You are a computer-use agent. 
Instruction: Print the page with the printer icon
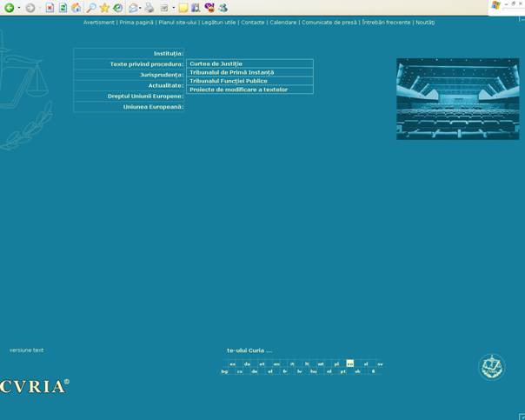click(x=150, y=8)
